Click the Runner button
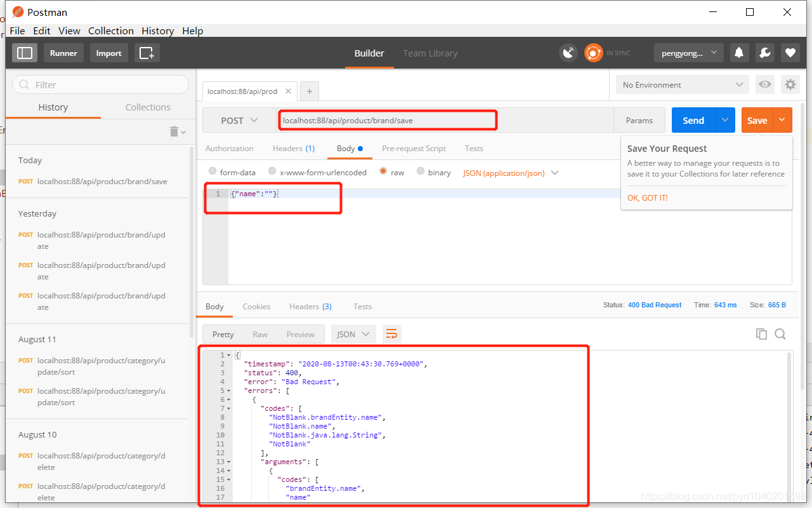The width and height of the screenshot is (812, 508). (63, 53)
